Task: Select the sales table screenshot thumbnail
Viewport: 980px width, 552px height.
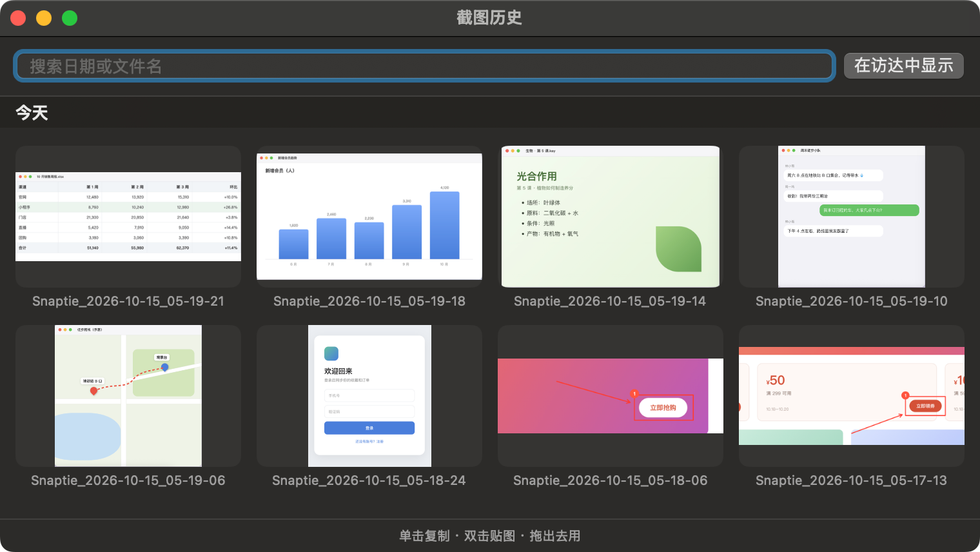Action: point(128,217)
